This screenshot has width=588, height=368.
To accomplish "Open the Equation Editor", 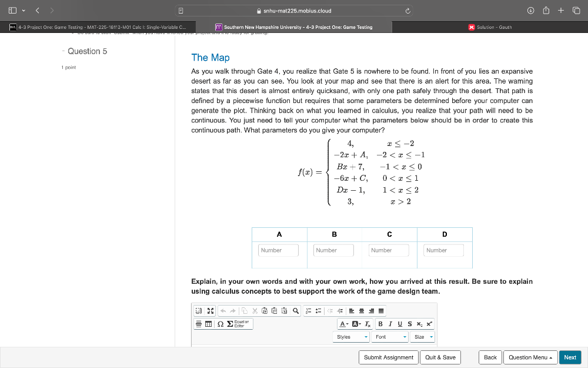I will [x=238, y=324].
